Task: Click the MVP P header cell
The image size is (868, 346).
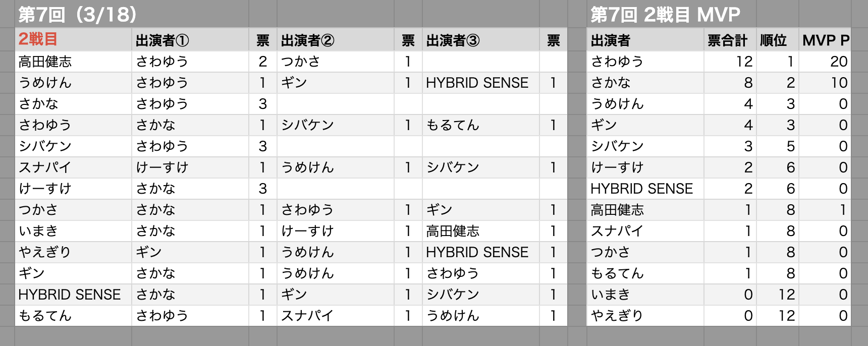Action: point(825,40)
